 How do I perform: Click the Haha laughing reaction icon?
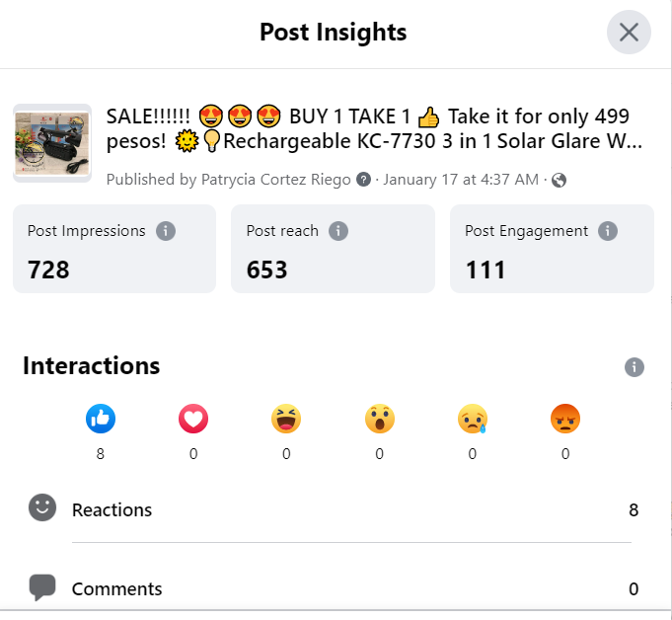[x=286, y=420]
